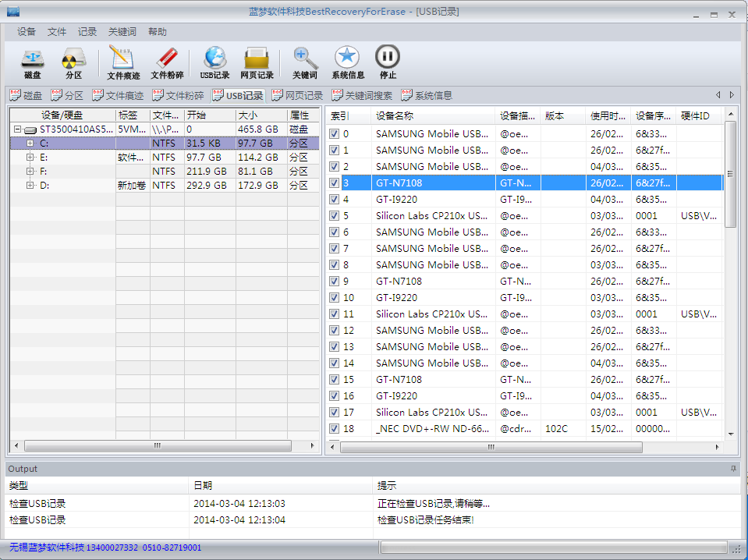Stop the scan with 停止 button
The height and width of the screenshot is (560, 748).
tap(388, 63)
